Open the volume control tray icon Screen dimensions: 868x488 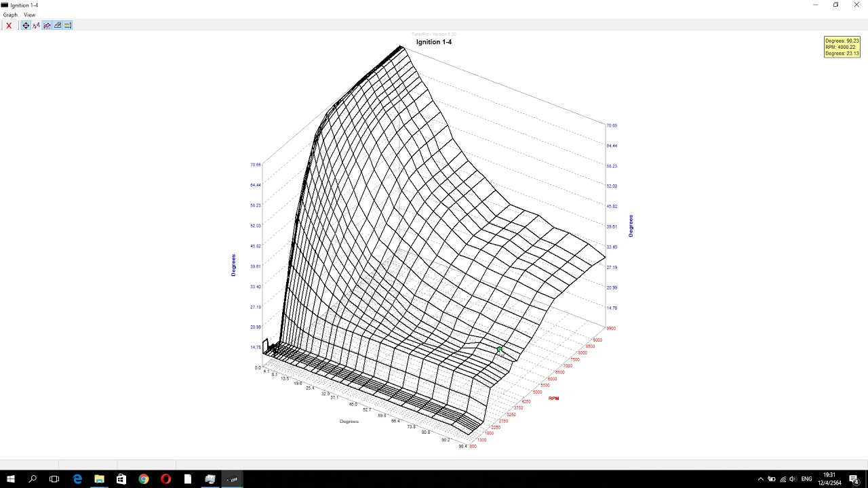pyautogui.click(x=793, y=479)
